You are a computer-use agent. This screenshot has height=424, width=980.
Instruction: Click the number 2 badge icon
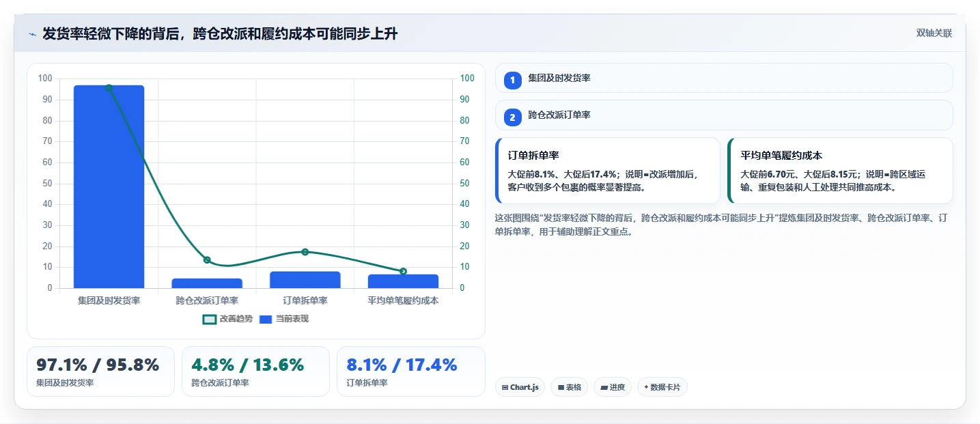point(513,117)
